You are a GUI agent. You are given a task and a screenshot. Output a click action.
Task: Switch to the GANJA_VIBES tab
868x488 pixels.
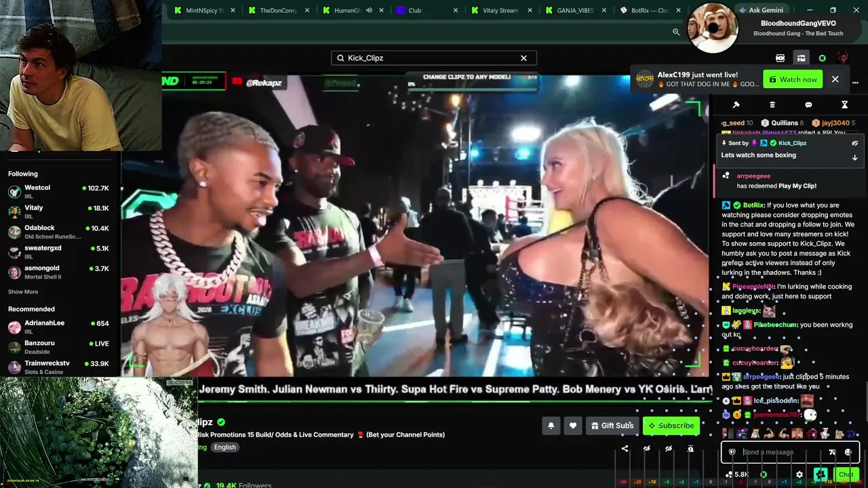(x=576, y=10)
